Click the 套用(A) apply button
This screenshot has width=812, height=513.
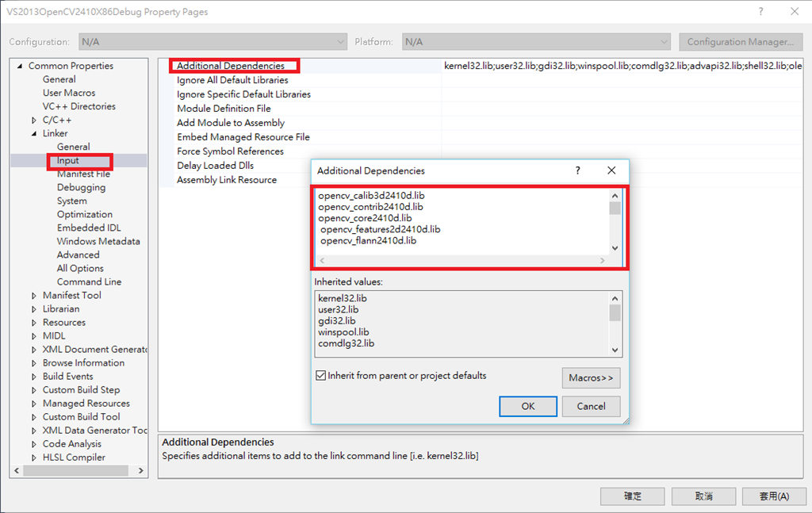pyautogui.click(x=774, y=496)
